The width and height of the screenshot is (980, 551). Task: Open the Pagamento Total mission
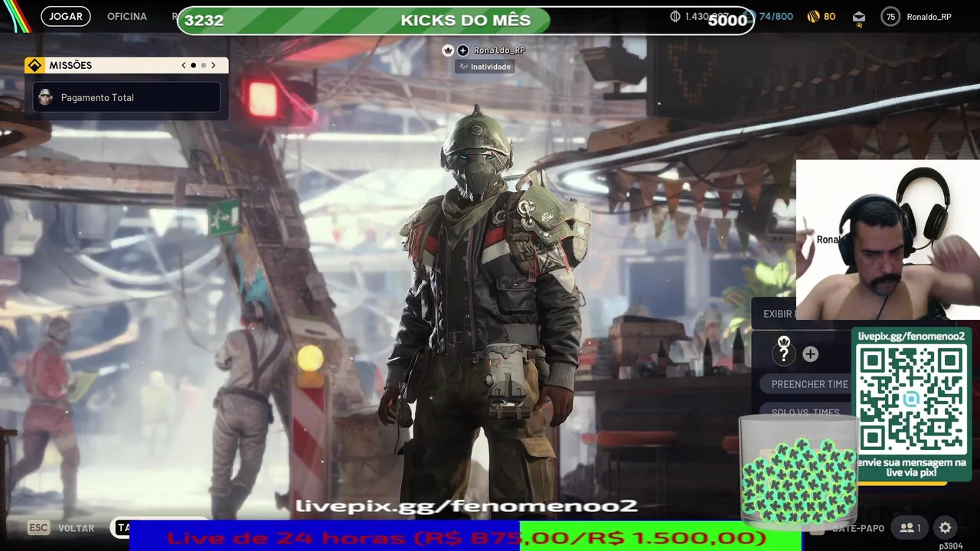pyautogui.click(x=126, y=97)
